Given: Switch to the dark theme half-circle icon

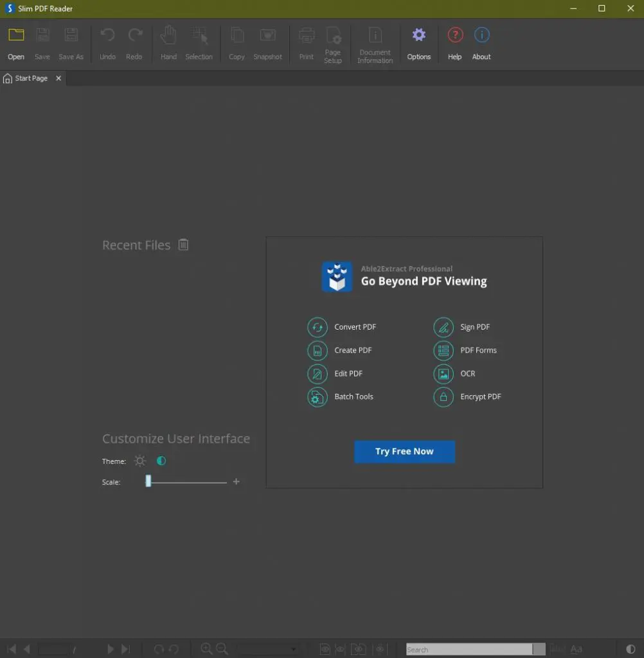Looking at the screenshot, I should pyautogui.click(x=161, y=461).
